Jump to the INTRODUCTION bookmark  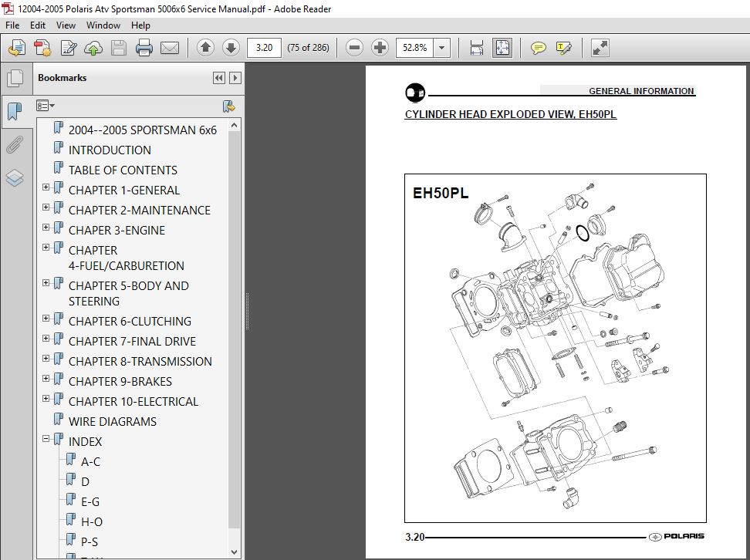click(x=110, y=150)
